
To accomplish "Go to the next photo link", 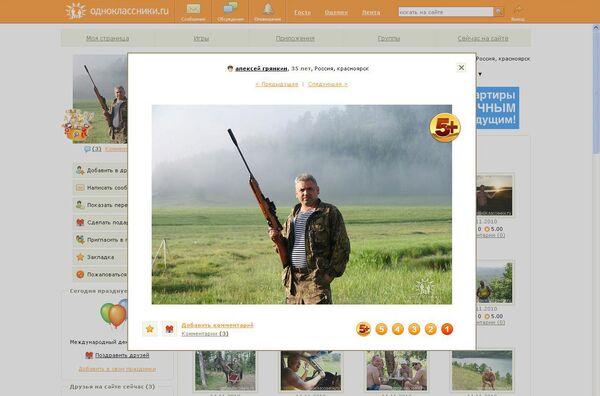I will click(328, 84).
